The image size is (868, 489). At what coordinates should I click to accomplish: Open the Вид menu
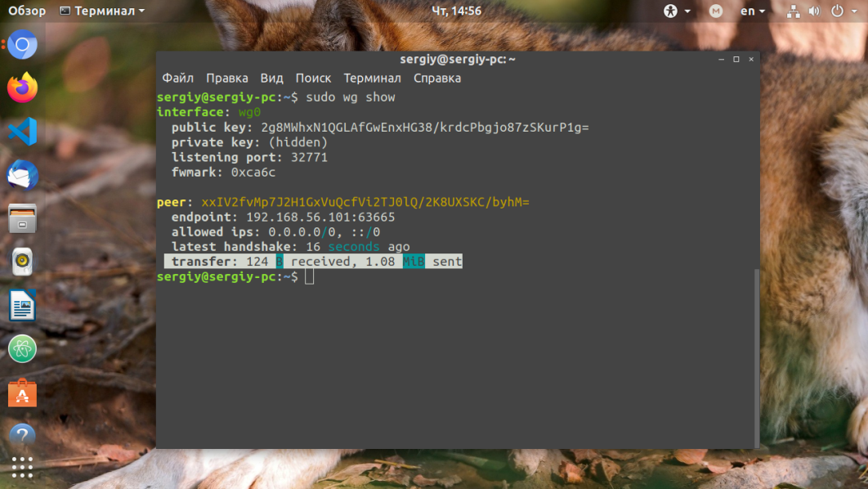tap(272, 78)
